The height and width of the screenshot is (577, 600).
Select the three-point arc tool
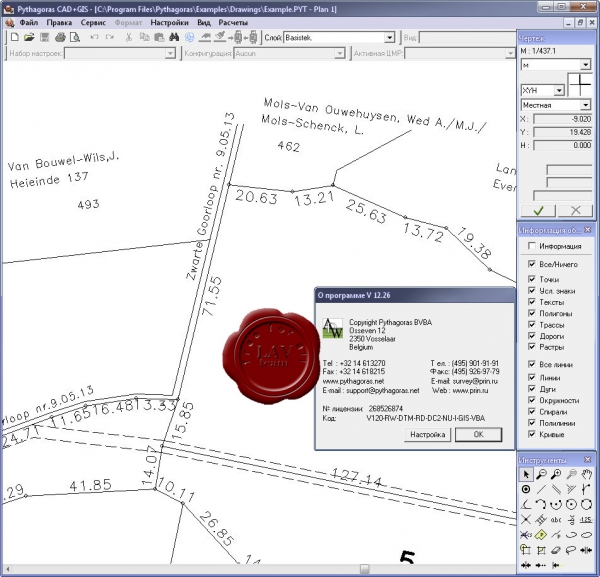click(x=541, y=505)
